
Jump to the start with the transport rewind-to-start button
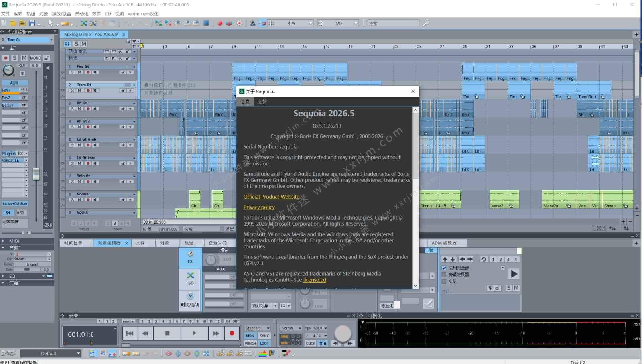pyautogui.click(x=130, y=333)
